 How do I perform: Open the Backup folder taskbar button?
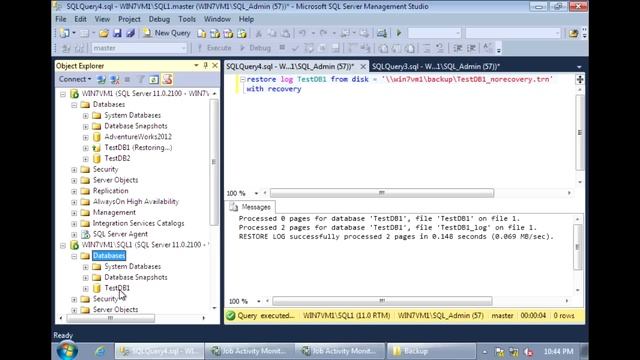point(431,351)
